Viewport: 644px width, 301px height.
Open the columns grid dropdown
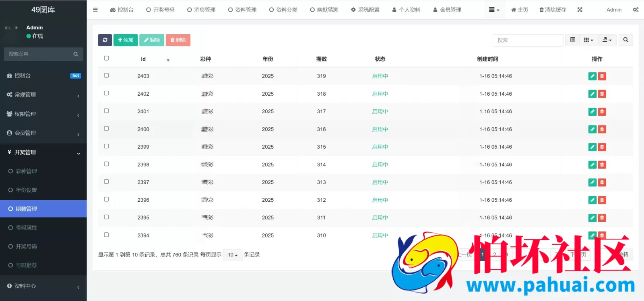pos(588,40)
